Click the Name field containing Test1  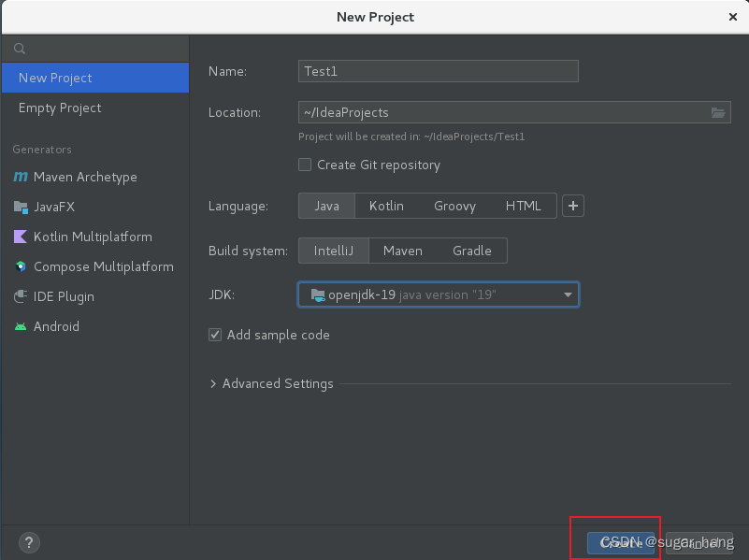tap(438, 71)
